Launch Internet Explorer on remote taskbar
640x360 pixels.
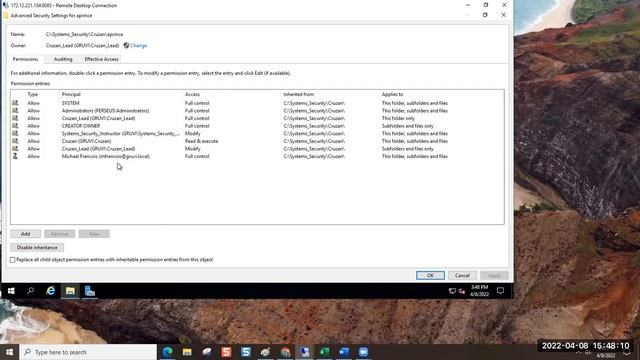pos(51,291)
